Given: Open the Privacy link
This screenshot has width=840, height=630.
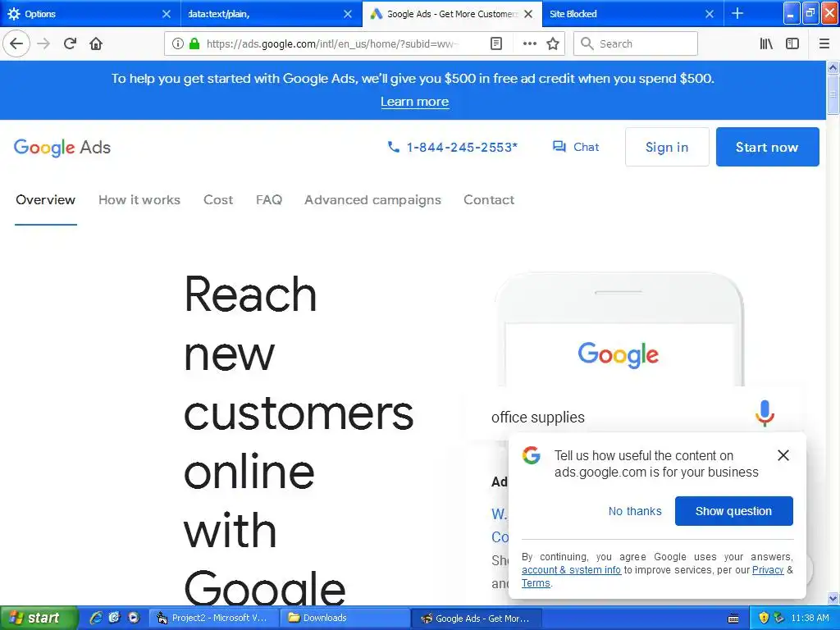Looking at the screenshot, I should click(768, 570).
